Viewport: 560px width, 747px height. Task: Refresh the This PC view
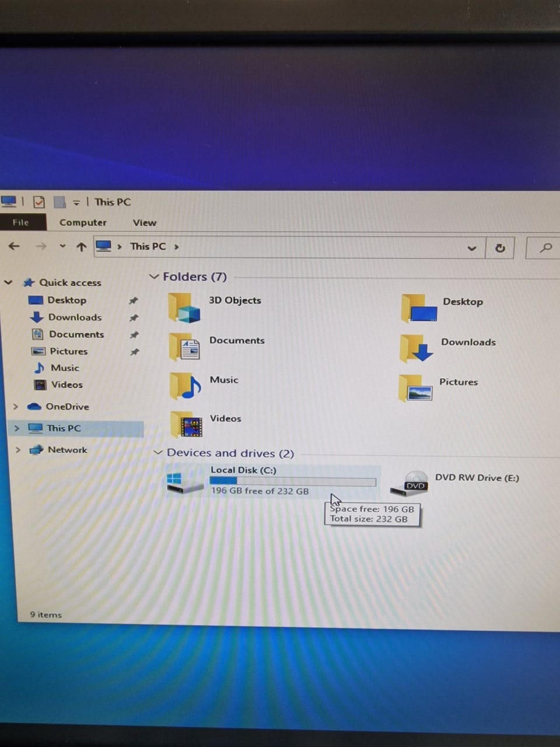pos(500,248)
